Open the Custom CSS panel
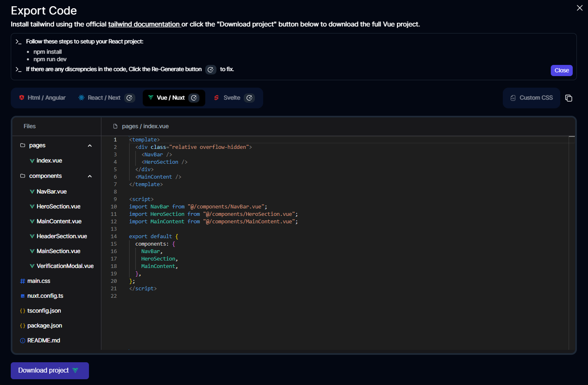 [531, 98]
